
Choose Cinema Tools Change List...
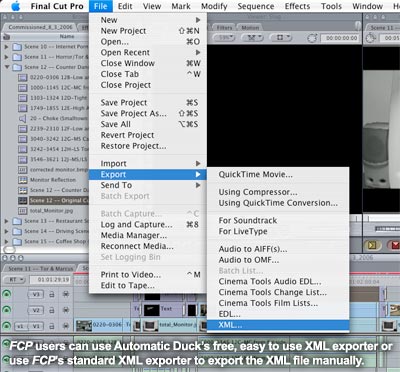(x=278, y=292)
